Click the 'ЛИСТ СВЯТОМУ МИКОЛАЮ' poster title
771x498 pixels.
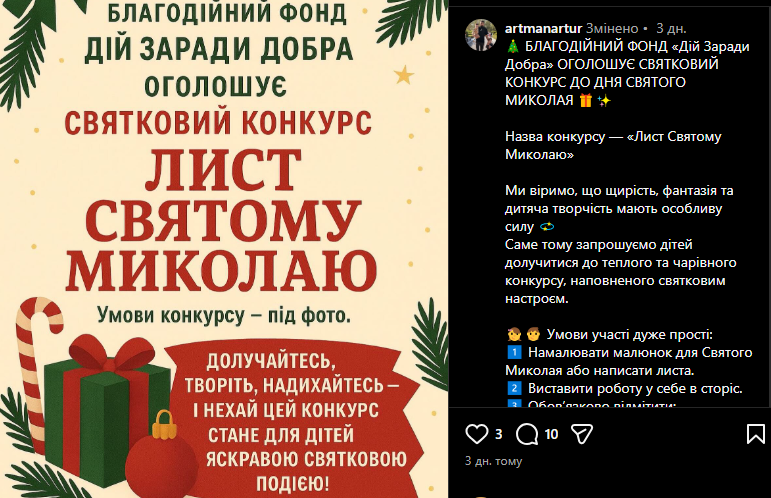point(221,219)
